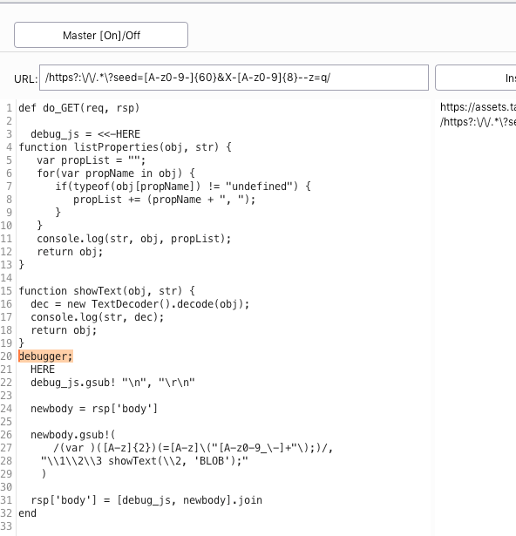Viewport: 516px width, 536px height.
Task: Click the final 'end' line of code
Action: click(27, 513)
